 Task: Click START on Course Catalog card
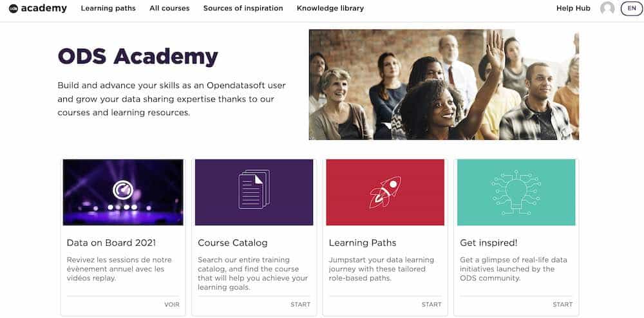pyautogui.click(x=300, y=304)
